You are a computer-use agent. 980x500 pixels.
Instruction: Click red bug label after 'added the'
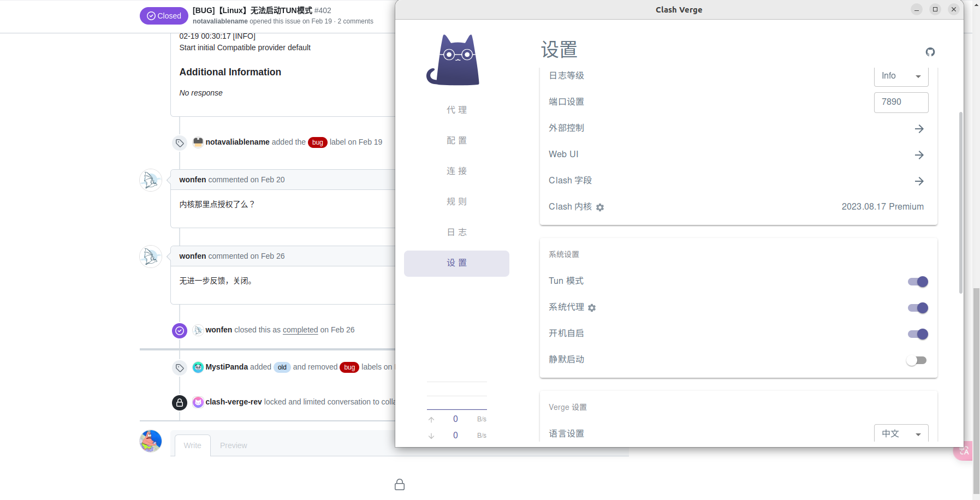(x=318, y=142)
